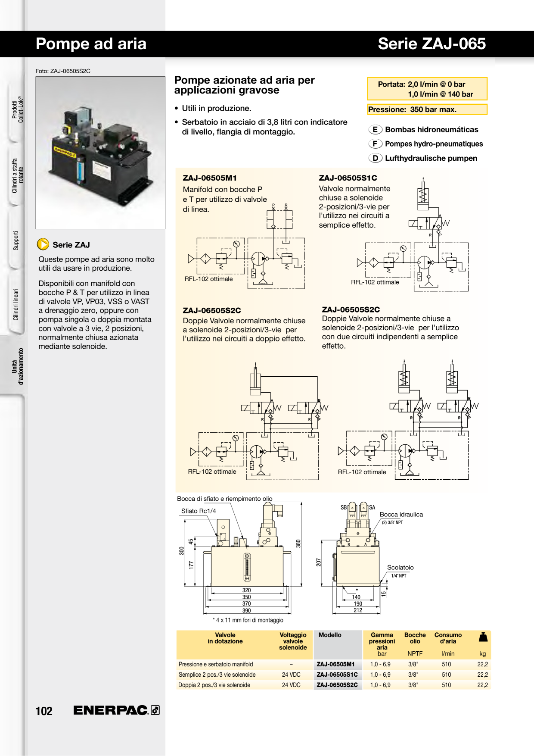Click the '(2) 3/8" NPT' port label
This screenshot has height=756, width=534.
pos(392,522)
